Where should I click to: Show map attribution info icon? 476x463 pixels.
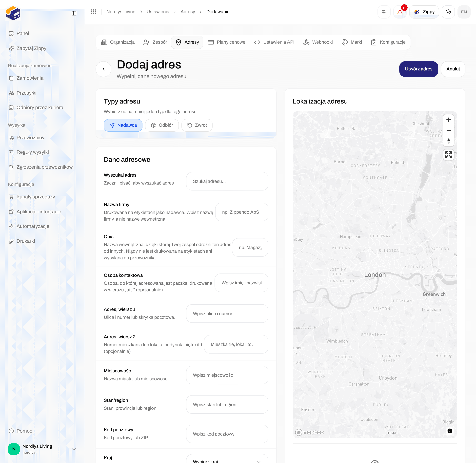point(450,431)
